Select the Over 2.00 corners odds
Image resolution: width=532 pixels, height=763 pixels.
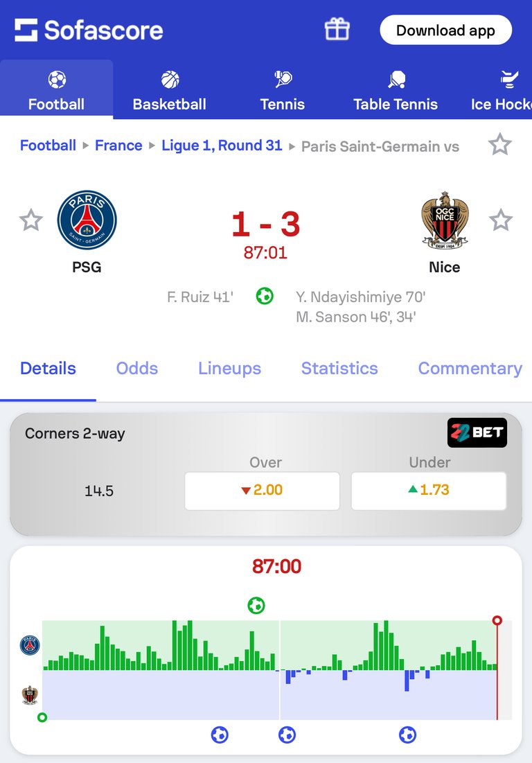[x=262, y=491]
